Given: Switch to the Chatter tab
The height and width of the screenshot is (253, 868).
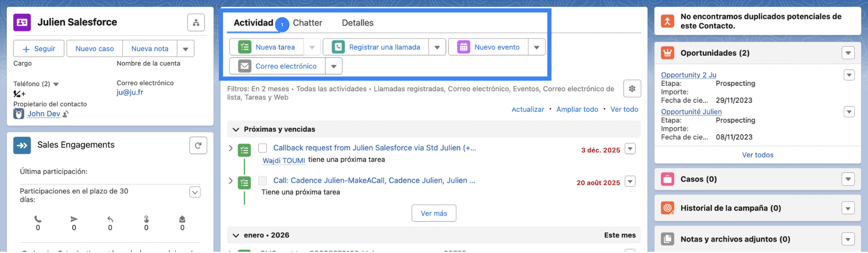Looking at the screenshot, I should [307, 23].
